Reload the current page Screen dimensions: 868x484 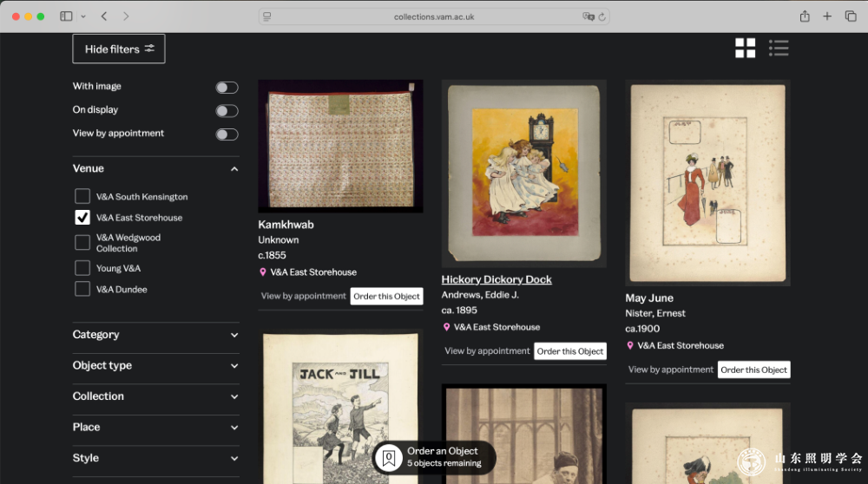tap(602, 16)
